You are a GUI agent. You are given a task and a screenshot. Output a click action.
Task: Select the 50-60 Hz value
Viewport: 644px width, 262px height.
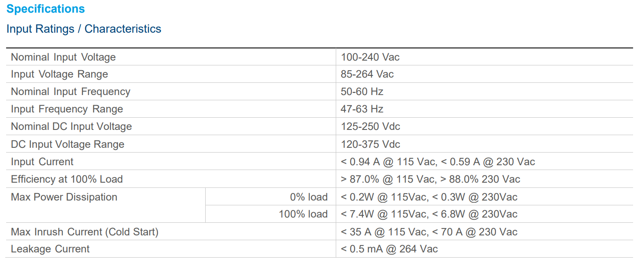click(x=362, y=92)
